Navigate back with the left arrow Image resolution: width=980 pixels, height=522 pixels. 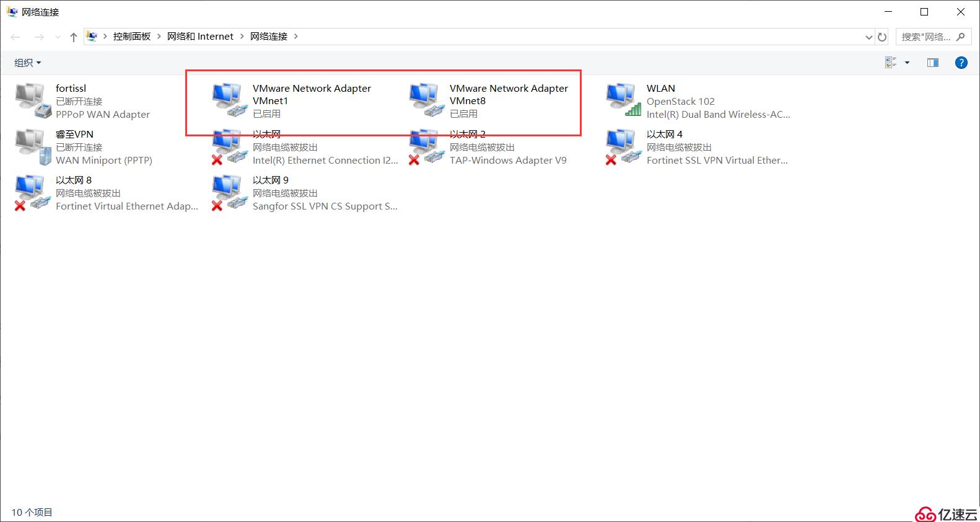15,37
